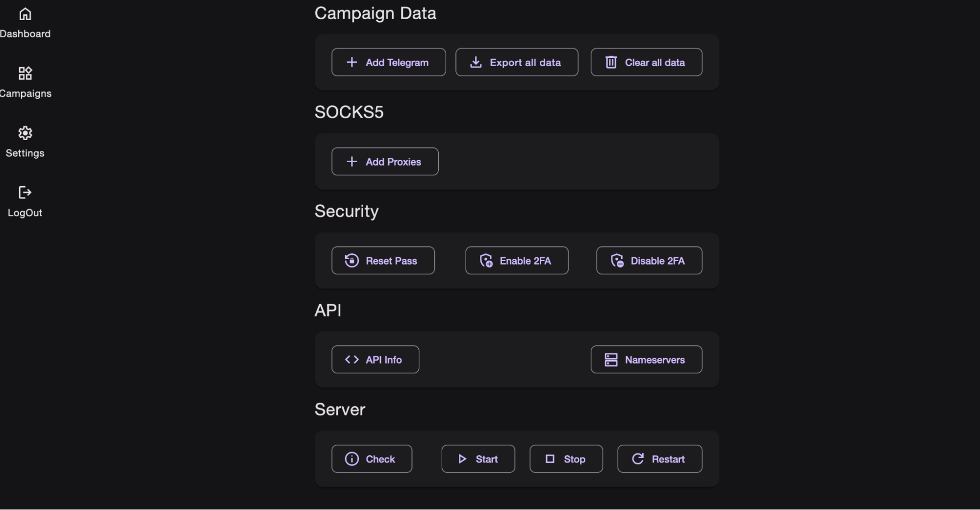Click the LogOut exit-arrow icon
The width and height of the screenshot is (980, 510).
click(25, 193)
